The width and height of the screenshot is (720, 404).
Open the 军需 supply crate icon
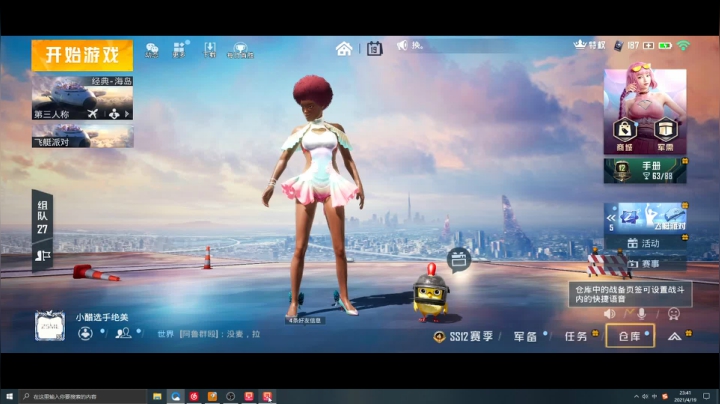coord(665,135)
